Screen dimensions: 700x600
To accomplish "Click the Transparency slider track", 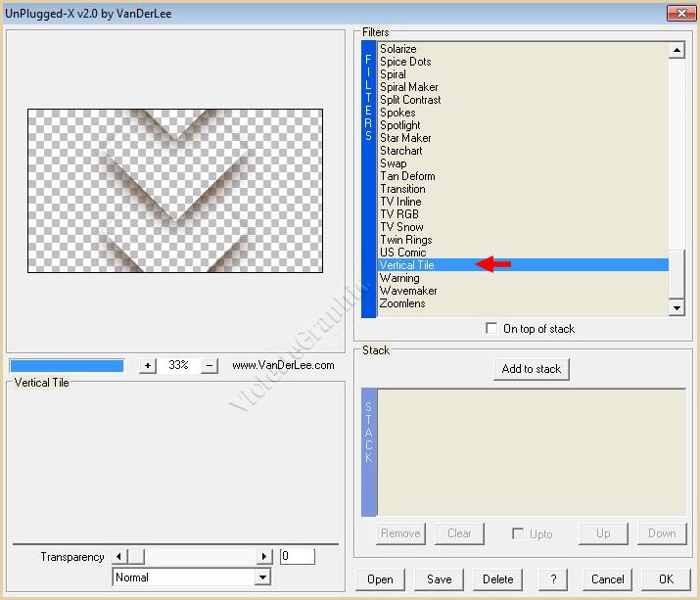I will tap(200, 556).
